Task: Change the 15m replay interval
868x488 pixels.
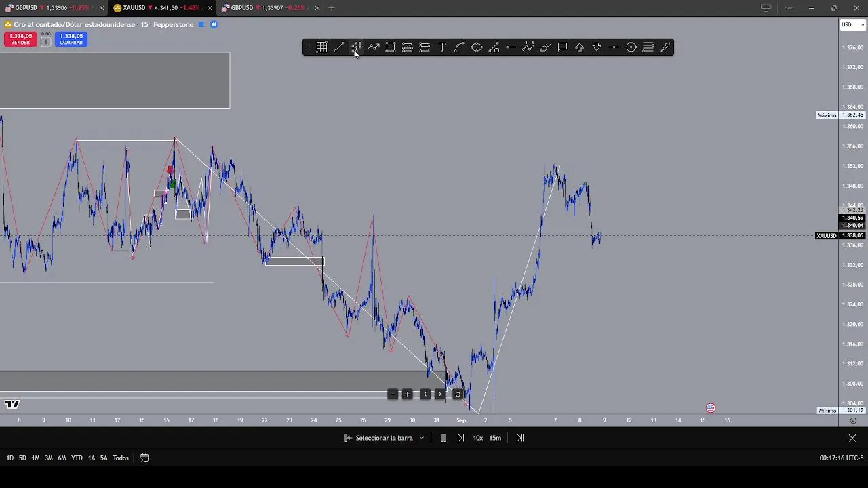Action: coord(496,438)
